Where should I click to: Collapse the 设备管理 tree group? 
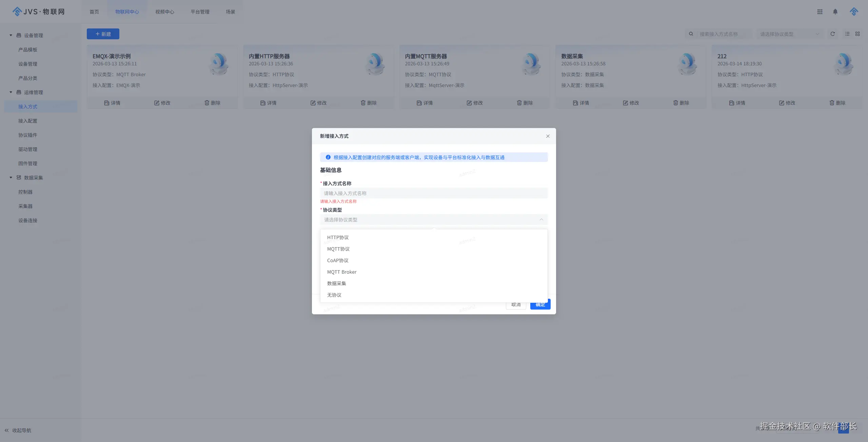click(11, 35)
